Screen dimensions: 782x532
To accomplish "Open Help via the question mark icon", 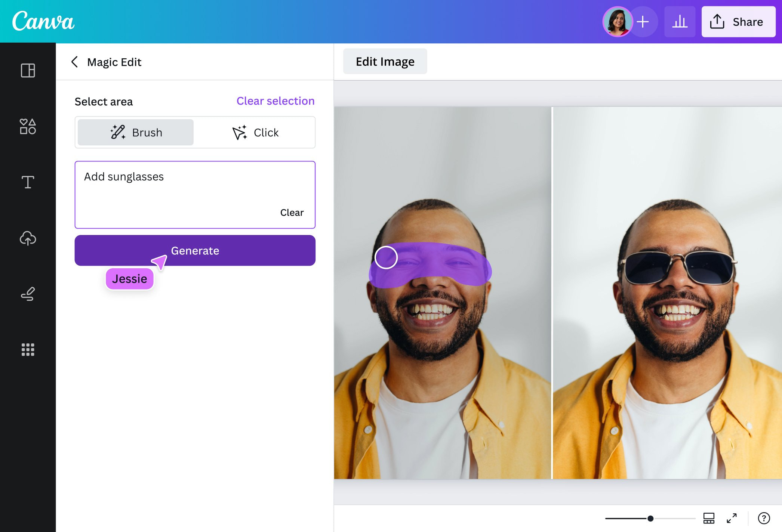I will pyautogui.click(x=765, y=519).
